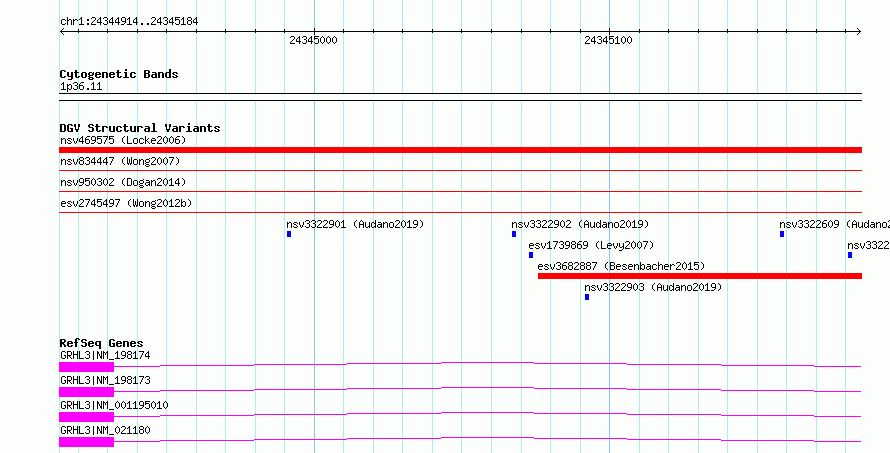890x453 pixels.
Task: Click the nsv3322903 (Audano2019) blue marker
Action: tap(587, 297)
